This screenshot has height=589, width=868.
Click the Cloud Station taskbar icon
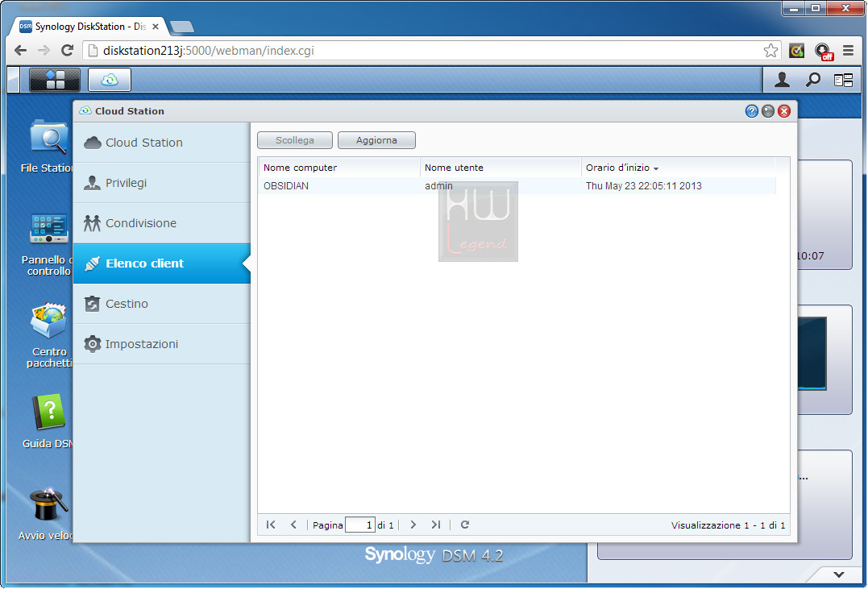[110, 80]
